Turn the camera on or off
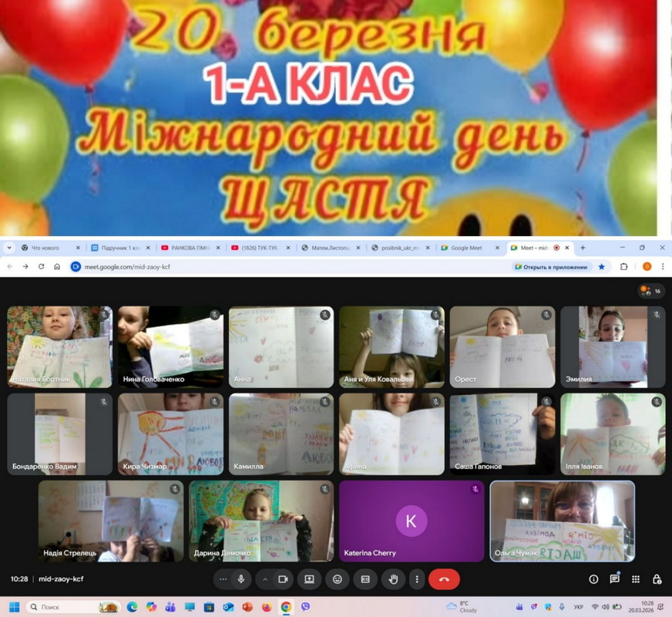This screenshot has height=617, width=672. point(283,579)
